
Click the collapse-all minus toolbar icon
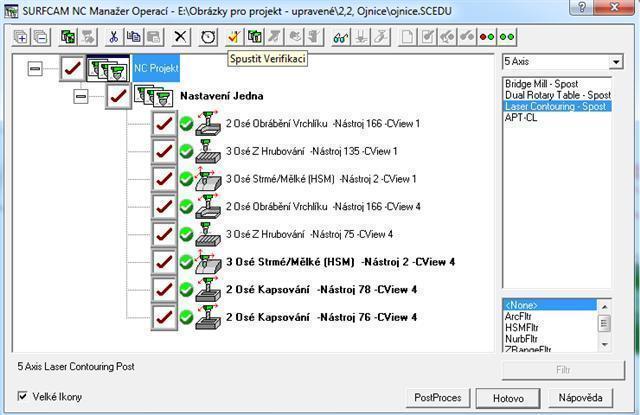[x=40, y=37]
